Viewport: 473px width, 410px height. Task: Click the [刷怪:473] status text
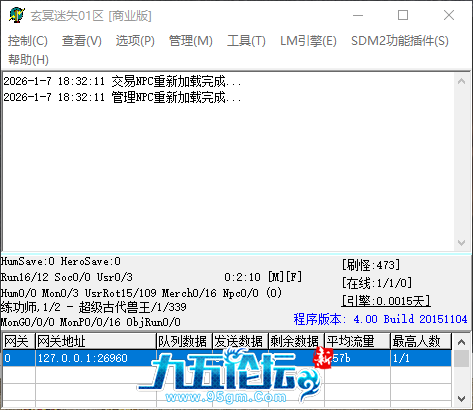(371, 265)
